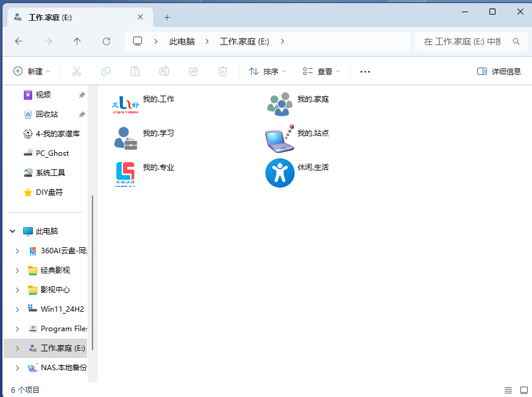This screenshot has height=397, width=532.
Task: Switch to large thumbnail view in status bar
Action: [524, 390]
